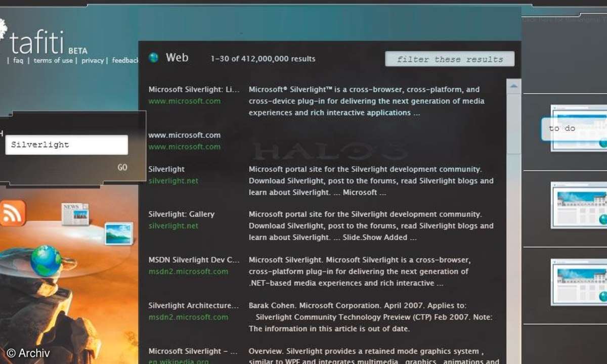
Task: Open silverlight.net URL under Silverlight: Gallery
Action: pyautogui.click(x=173, y=226)
